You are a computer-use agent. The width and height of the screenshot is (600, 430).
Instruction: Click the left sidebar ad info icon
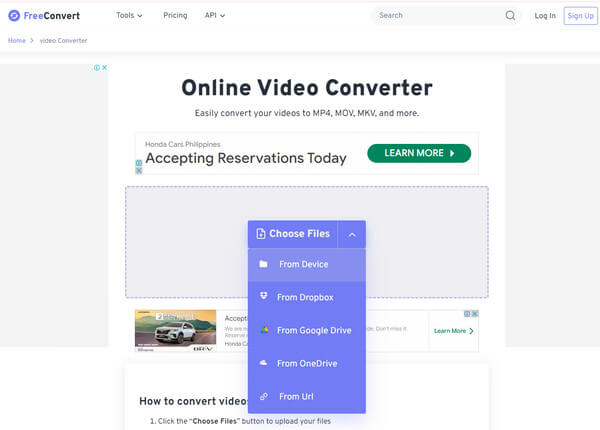pos(97,68)
